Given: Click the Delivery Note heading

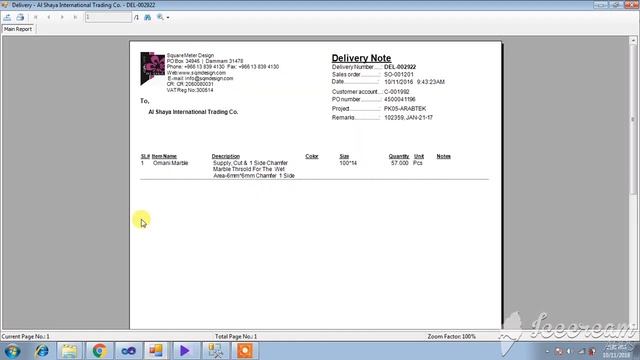Looking at the screenshot, I should (361, 58).
